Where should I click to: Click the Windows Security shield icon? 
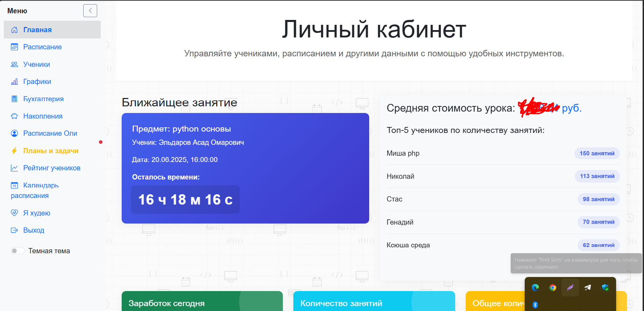605,288
